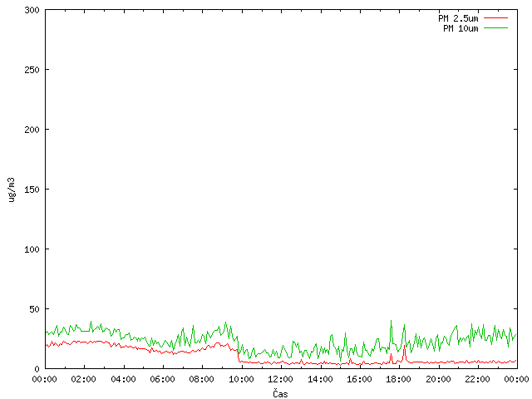Click the 10:00 time axis label
Viewport: 532px width, 399px height.
(241, 379)
